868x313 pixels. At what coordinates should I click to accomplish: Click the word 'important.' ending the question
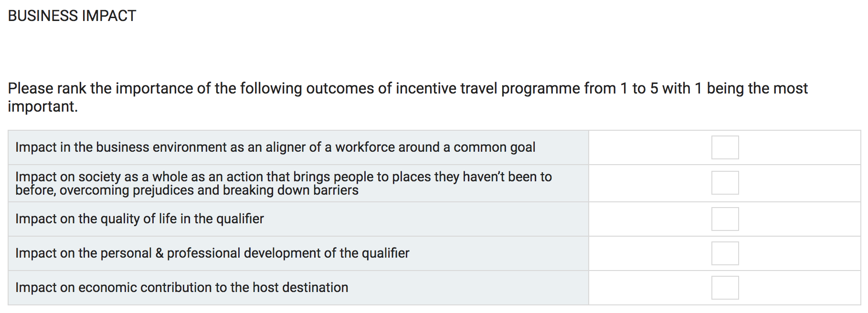pyautogui.click(x=42, y=106)
